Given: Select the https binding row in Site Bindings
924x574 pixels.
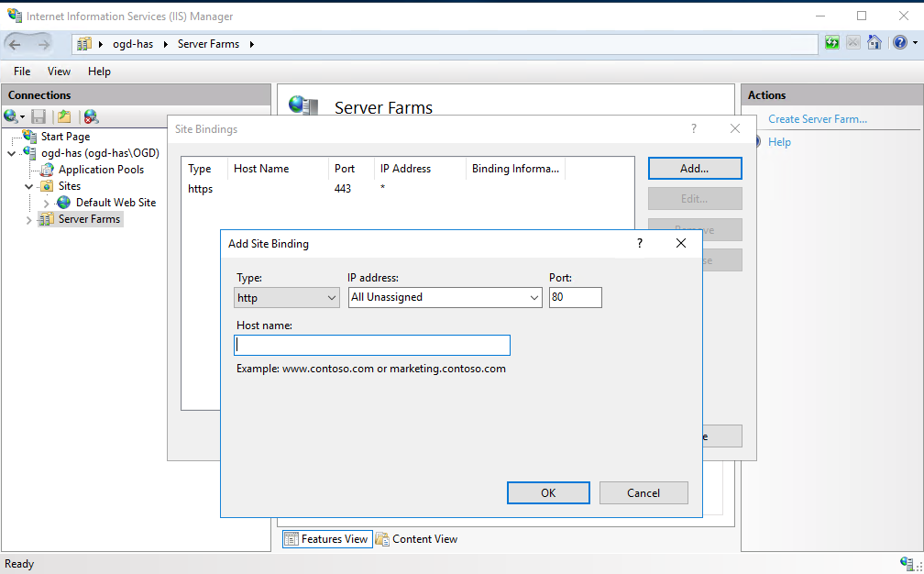Looking at the screenshot, I should pos(275,189).
